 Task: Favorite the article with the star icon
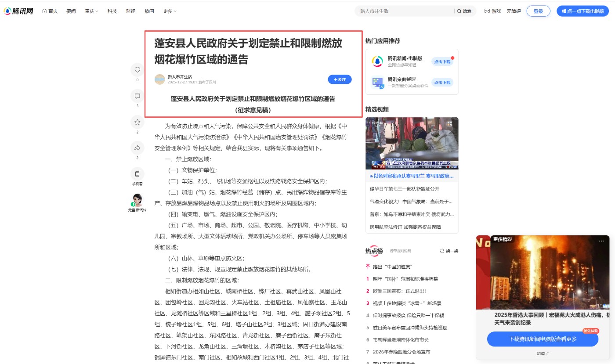(137, 122)
